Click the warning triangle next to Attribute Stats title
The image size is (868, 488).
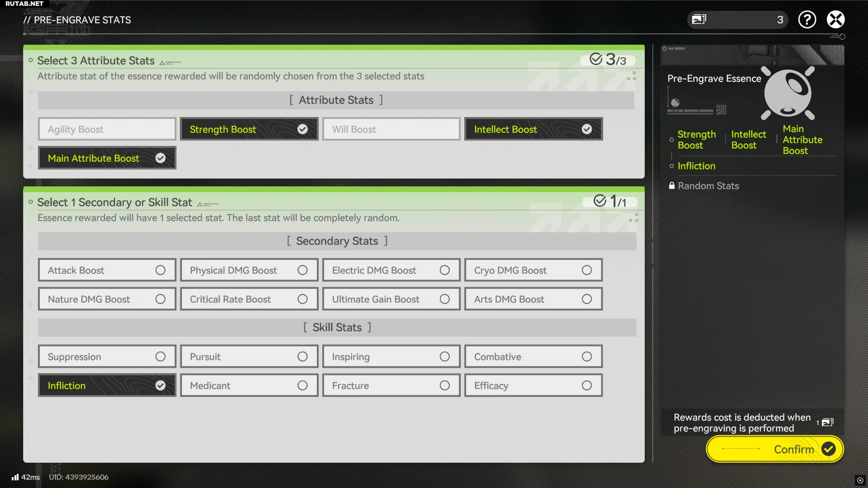point(162,63)
